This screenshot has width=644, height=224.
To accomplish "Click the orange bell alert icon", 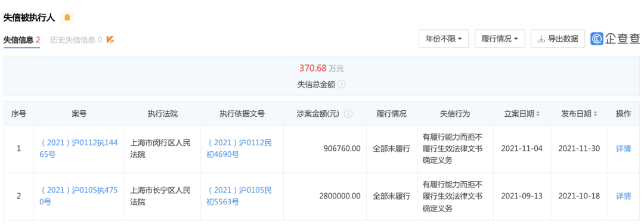I will (x=67, y=18).
